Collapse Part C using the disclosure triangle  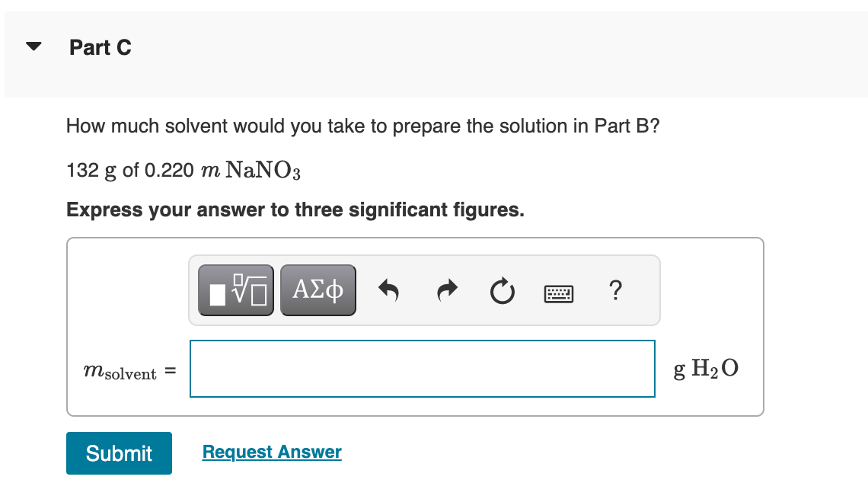(34, 46)
